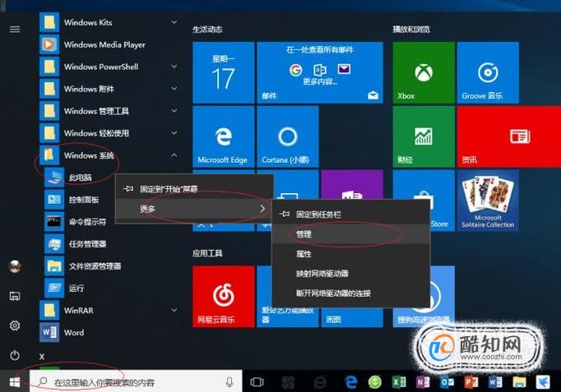Open Excel from the taskbar
The image size is (561, 392).
399,382
